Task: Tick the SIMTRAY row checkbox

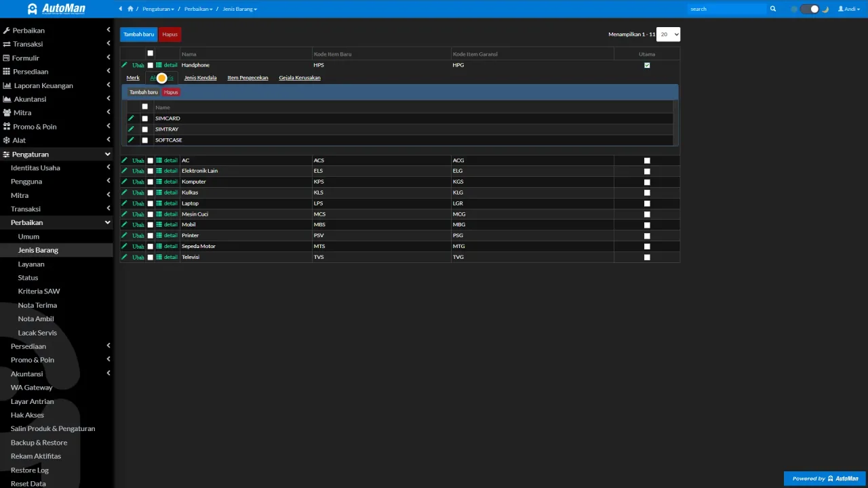Action: point(144,129)
